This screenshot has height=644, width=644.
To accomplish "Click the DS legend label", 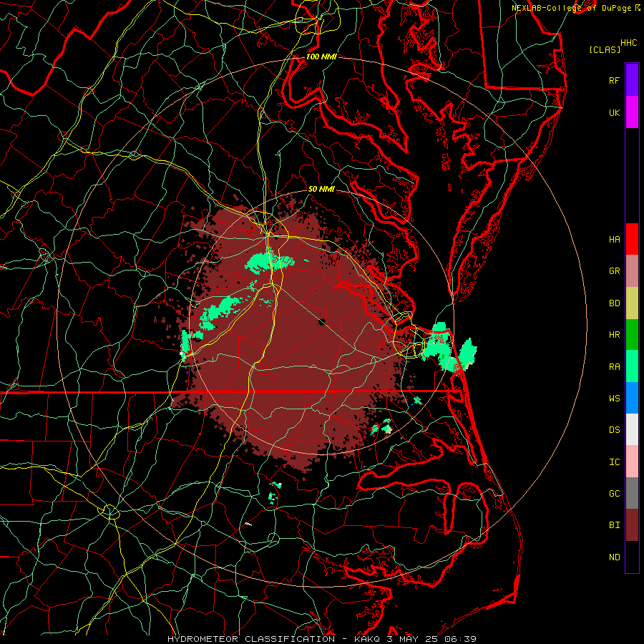I will [614, 430].
